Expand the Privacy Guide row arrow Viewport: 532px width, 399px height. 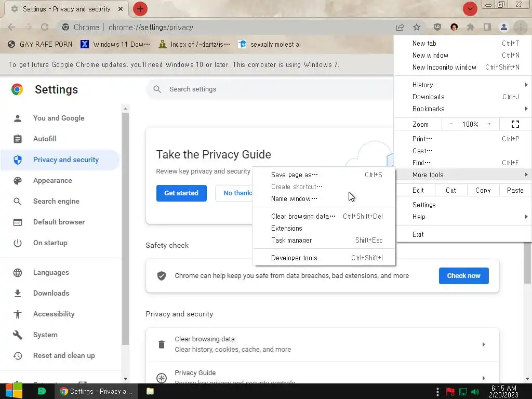(x=484, y=378)
